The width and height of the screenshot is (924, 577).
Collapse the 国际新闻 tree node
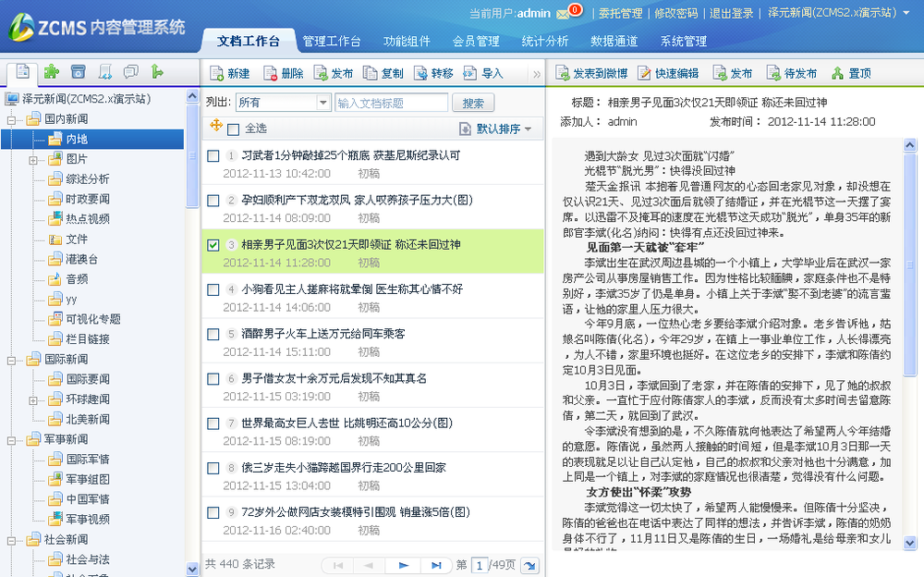(x=13, y=359)
